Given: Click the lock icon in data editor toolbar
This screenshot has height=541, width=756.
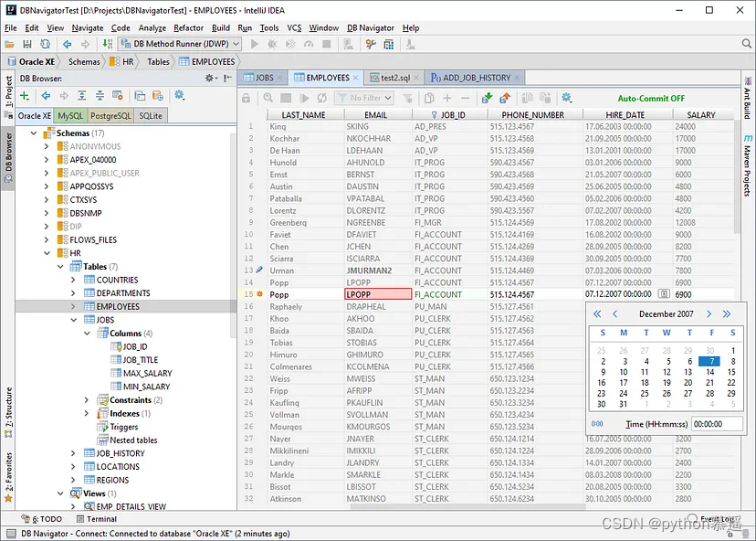Looking at the screenshot, I should click(x=246, y=99).
